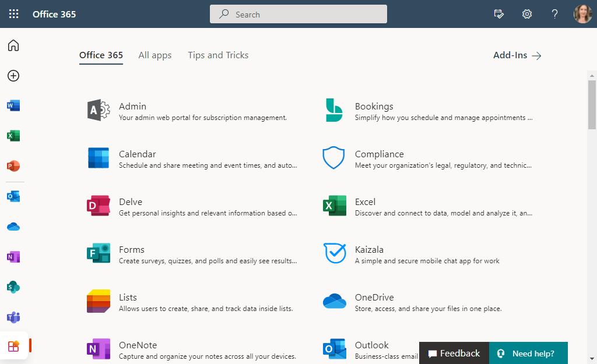Launch Teams from the sidebar

(x=13, y=317)
